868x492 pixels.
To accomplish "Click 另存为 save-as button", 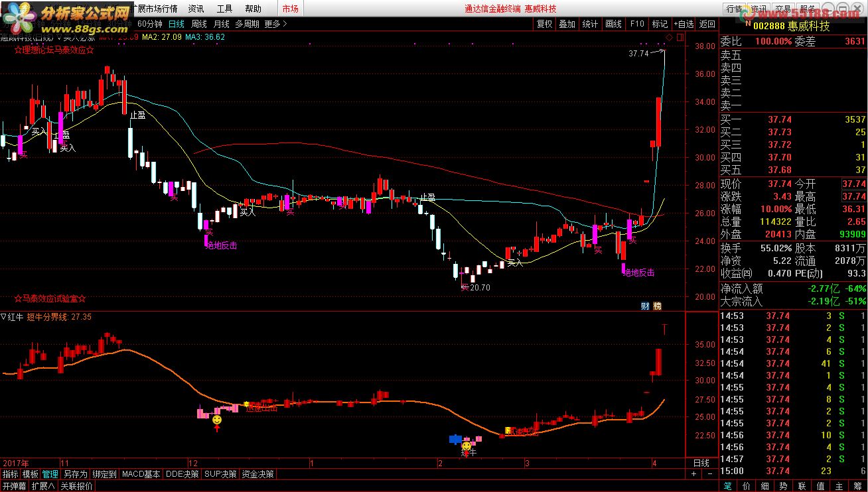I will [75, 474].
